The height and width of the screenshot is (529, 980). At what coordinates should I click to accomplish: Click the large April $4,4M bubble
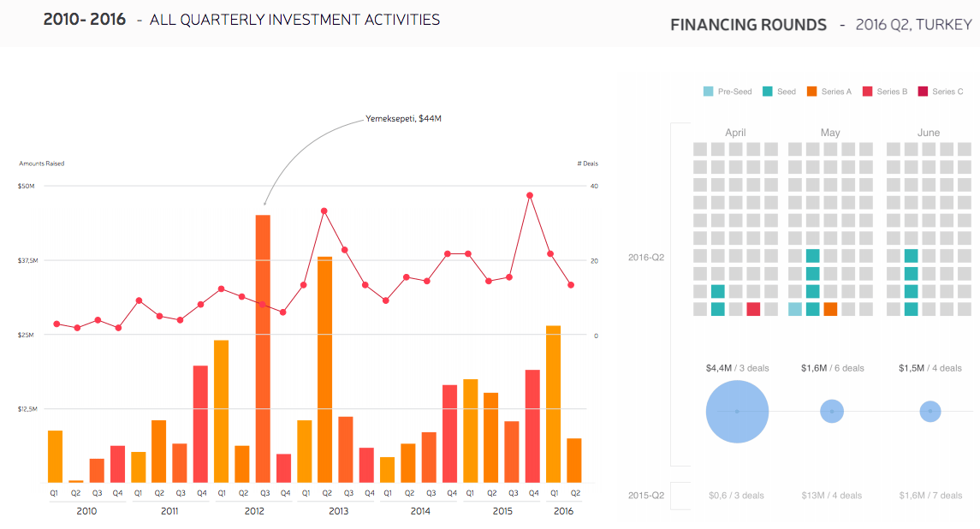pos(737,412)
